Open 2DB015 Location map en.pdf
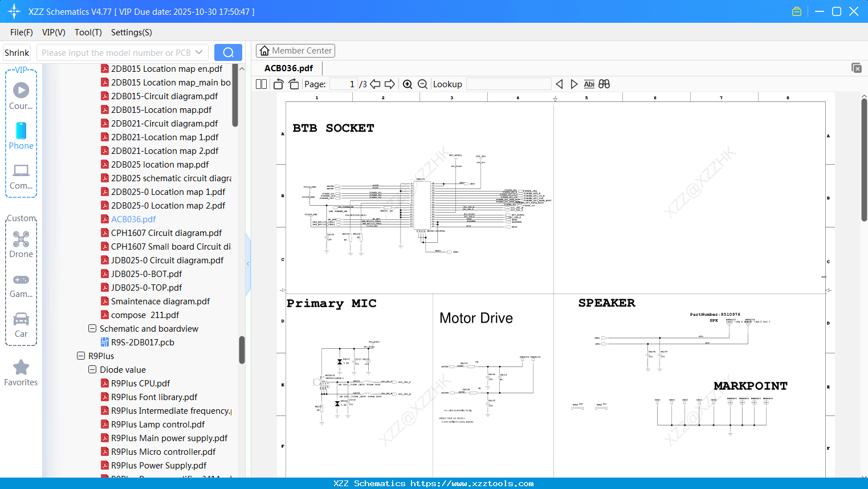 166,69
